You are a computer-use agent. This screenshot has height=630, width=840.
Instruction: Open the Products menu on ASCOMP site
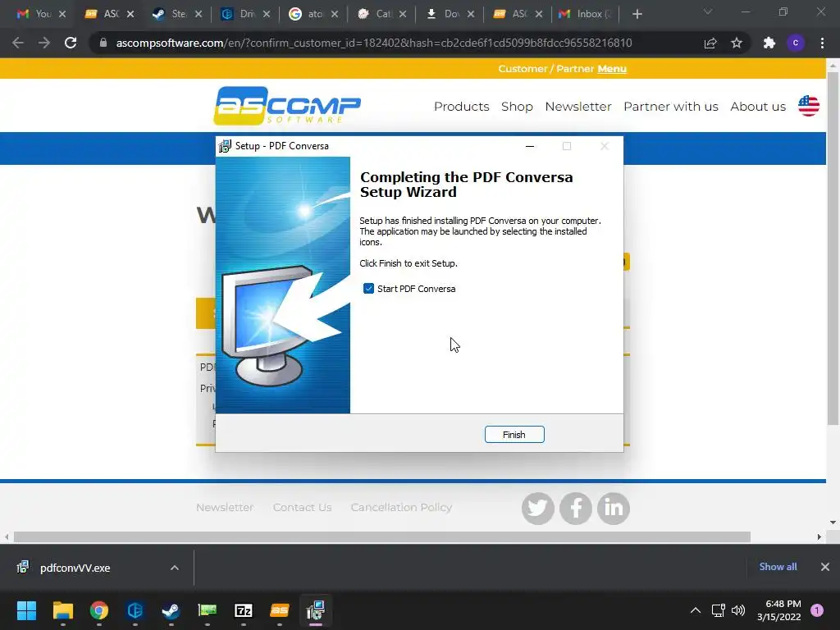(461, 107)
